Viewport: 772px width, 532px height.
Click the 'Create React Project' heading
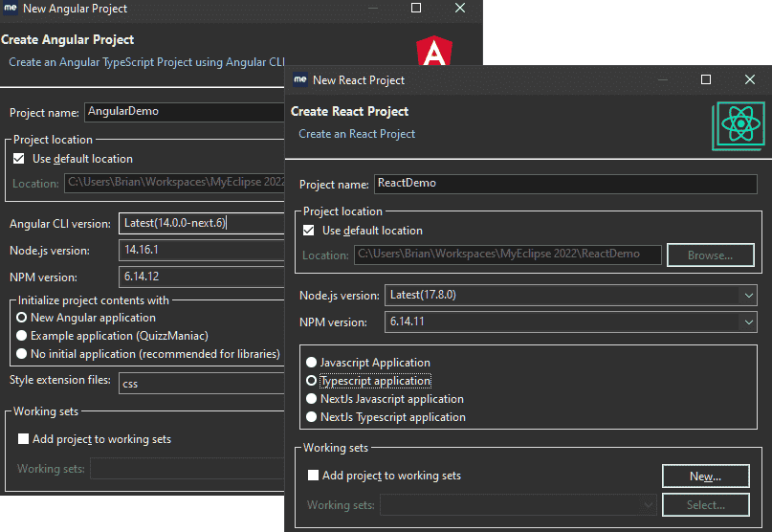click(349, 111)
